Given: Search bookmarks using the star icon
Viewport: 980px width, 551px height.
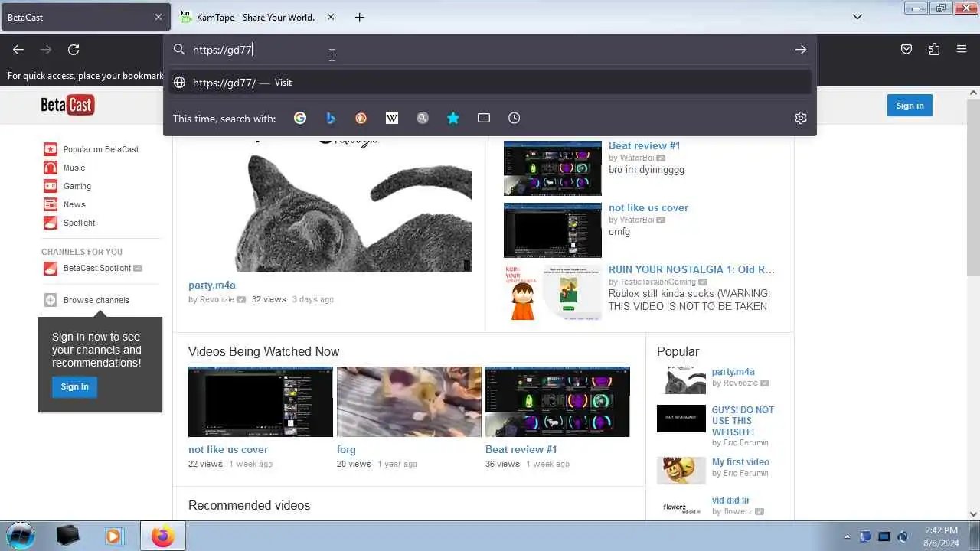Looking at the screenshot, I should 453,118.
